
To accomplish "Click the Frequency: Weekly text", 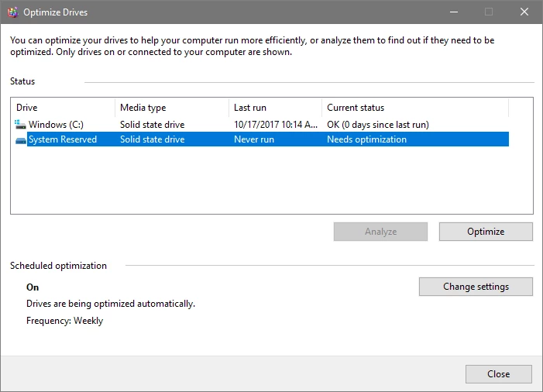I will [65, 321].
